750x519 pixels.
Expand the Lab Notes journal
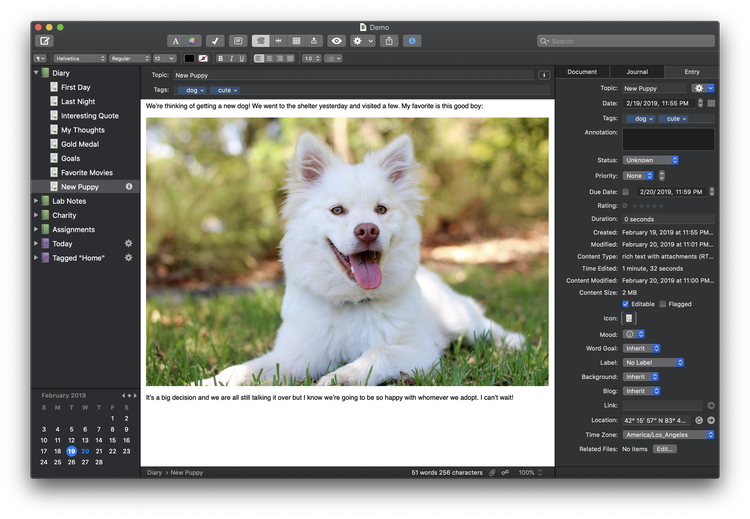pyautogui.click(x=36, y=201)
